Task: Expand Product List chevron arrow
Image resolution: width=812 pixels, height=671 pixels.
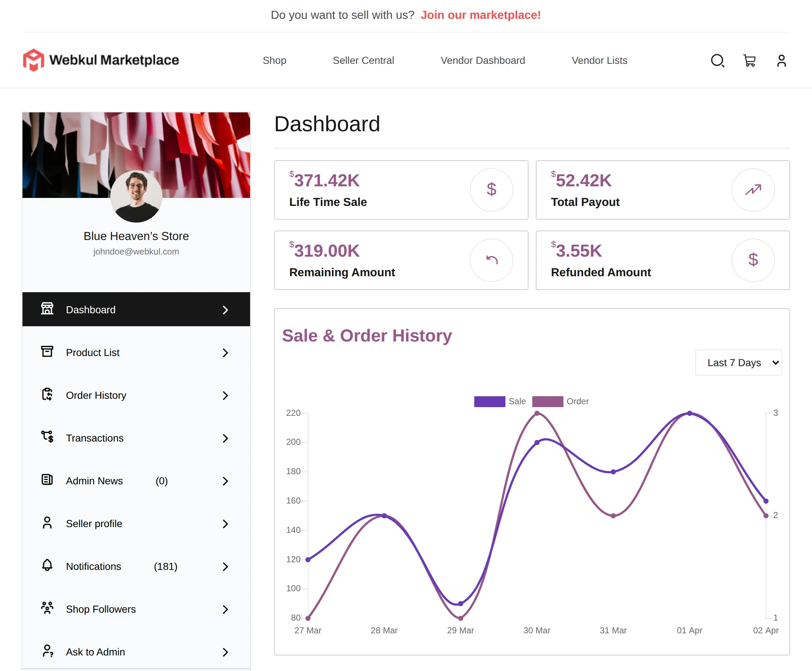Action: [x=225, y=352]
